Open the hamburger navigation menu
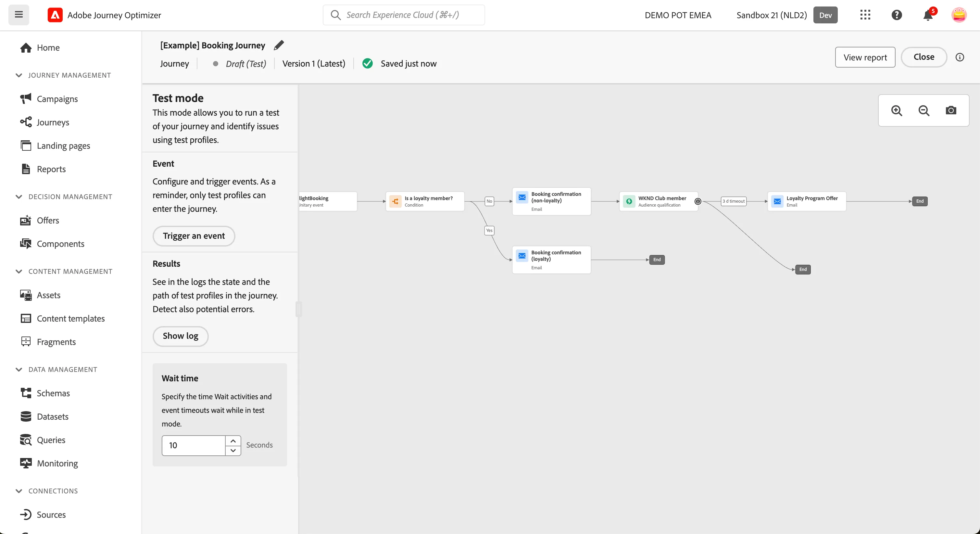 point(19,15)
